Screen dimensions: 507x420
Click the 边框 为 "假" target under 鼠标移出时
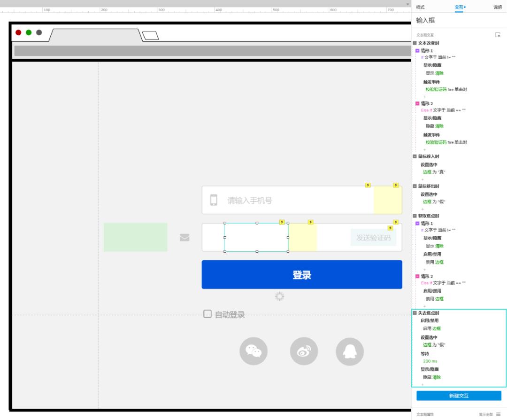point(434,202)
